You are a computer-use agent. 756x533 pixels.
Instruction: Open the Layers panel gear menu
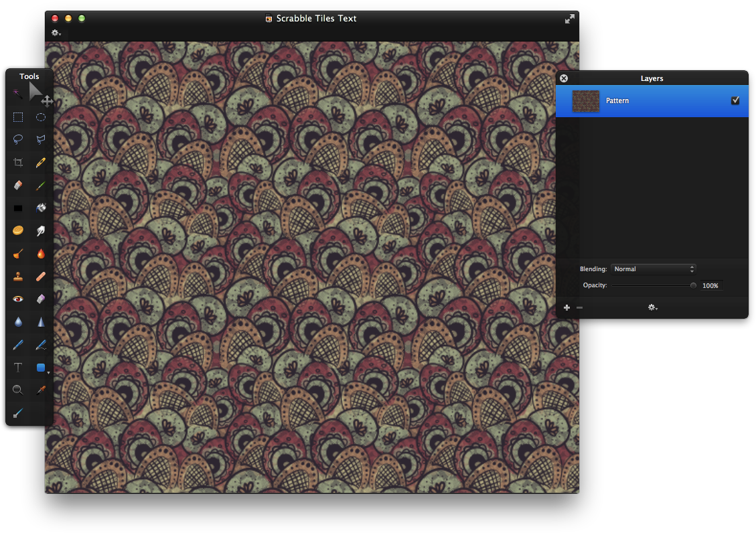[x=652, y=307]
